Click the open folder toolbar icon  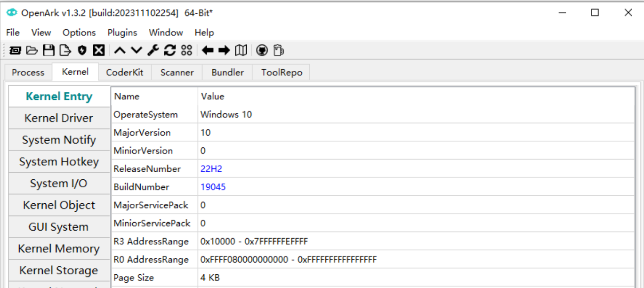(32, 50)
